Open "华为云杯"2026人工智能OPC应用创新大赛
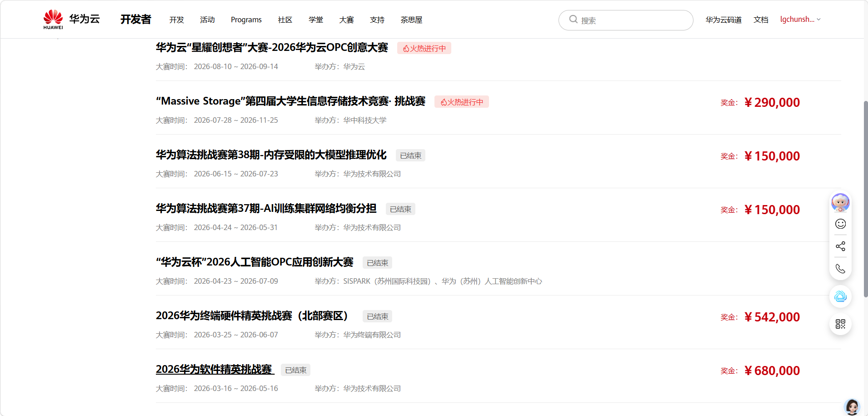Image resolution: width=868 pixels, height=416 pixels. (254, 262)
